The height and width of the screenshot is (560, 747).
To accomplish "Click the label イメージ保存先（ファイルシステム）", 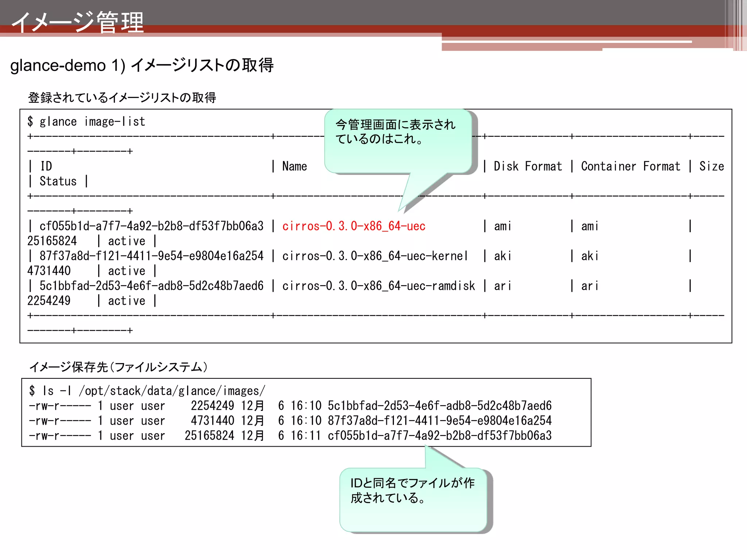I will coord(119,367).
